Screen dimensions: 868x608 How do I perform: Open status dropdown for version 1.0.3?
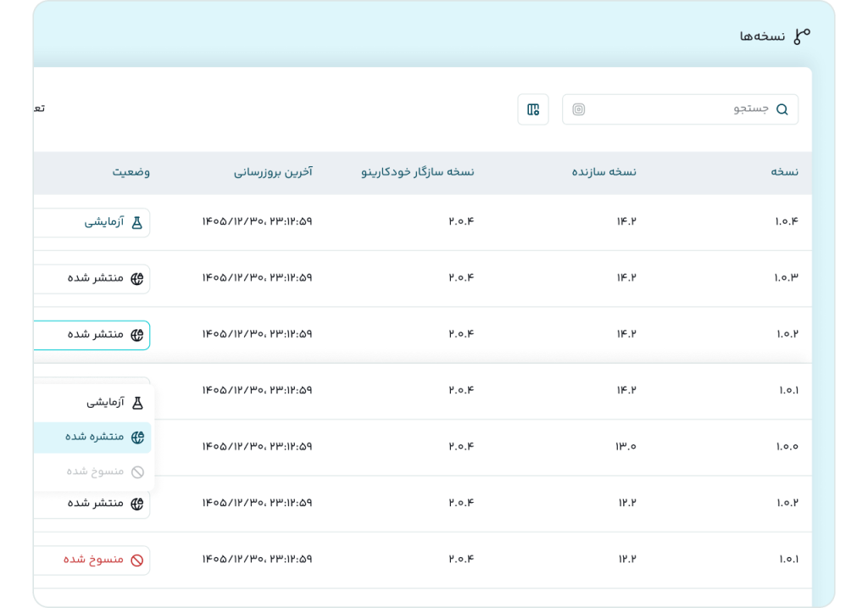click(x=92, y=278)
